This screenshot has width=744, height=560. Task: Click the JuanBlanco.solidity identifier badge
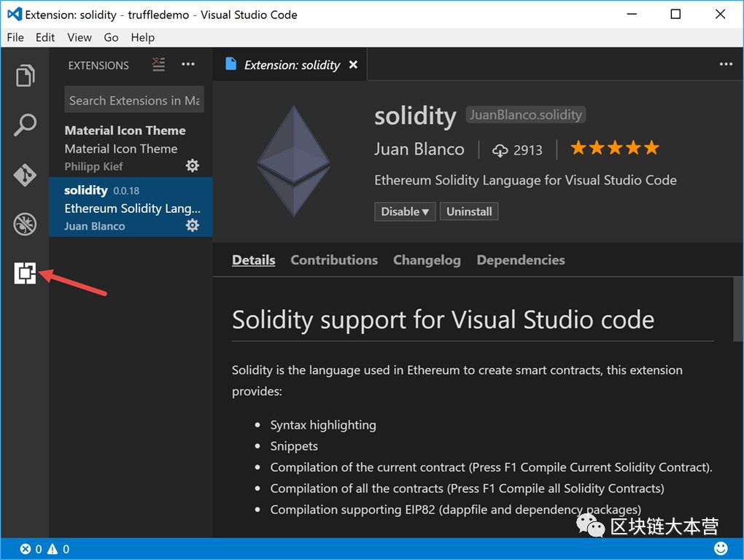point(526,114)
